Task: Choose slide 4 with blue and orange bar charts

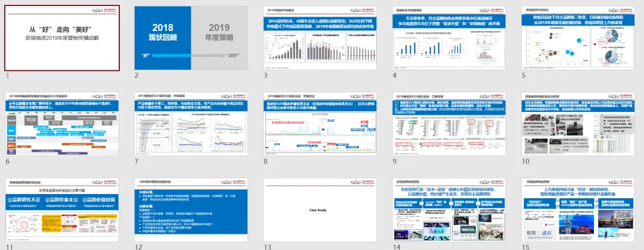Action: (x=449, y=37)
